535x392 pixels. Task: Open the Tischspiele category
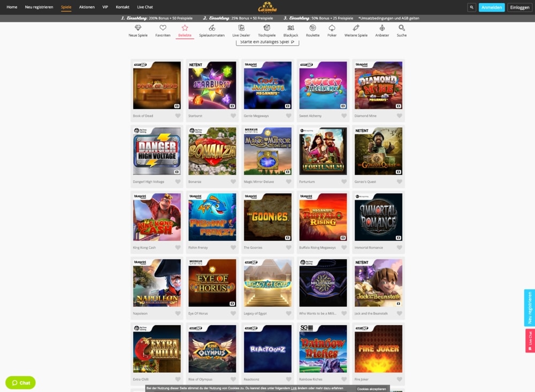click(x=267, y=30)
